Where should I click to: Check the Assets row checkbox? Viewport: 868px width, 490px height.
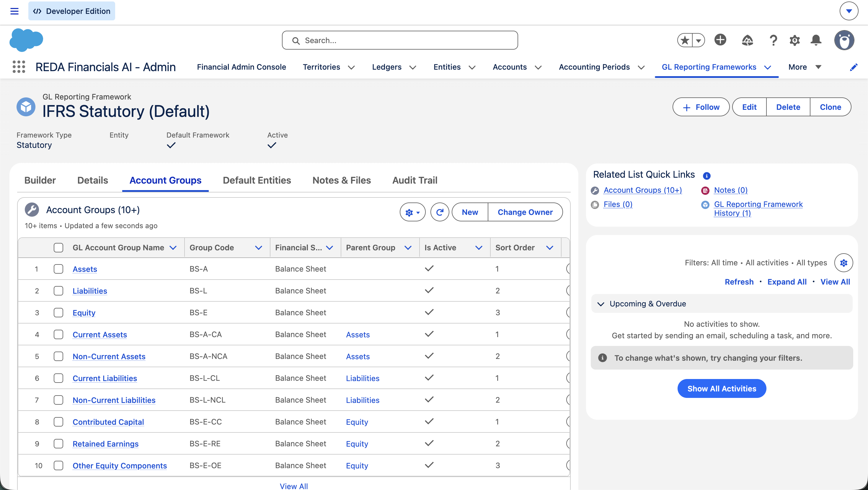58,269
